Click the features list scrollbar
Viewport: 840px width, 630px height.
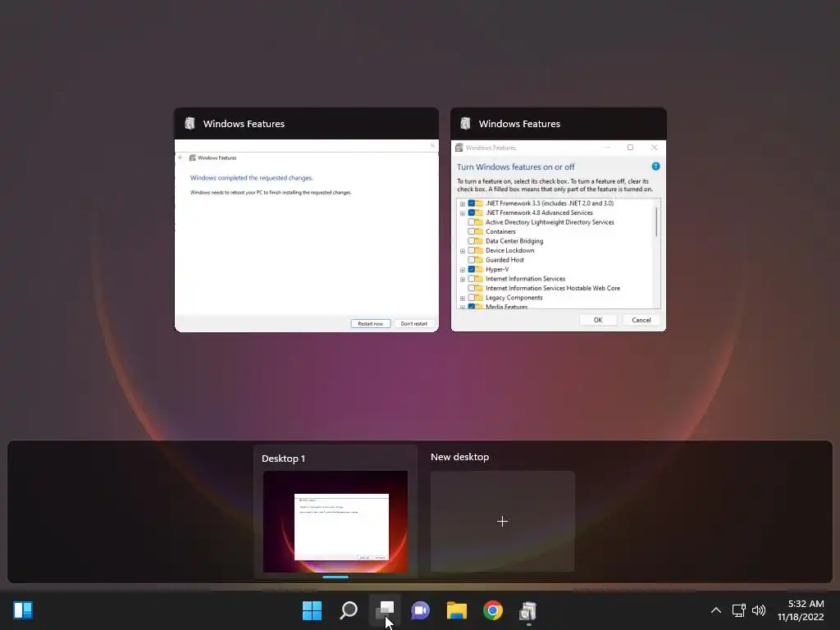coord(656,221)
